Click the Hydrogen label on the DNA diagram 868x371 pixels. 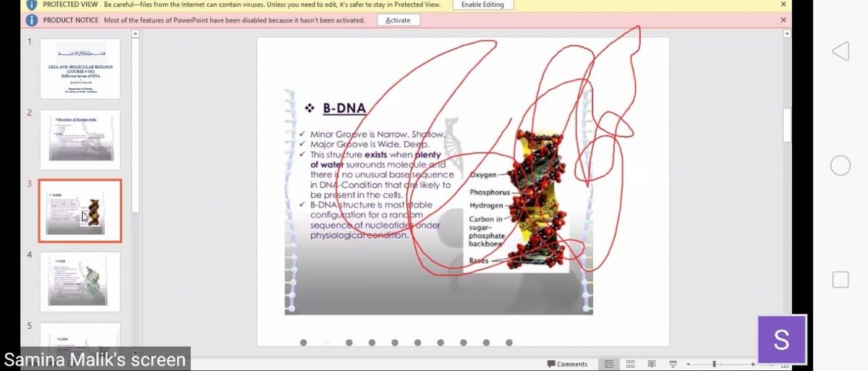(x=486, y=205)
